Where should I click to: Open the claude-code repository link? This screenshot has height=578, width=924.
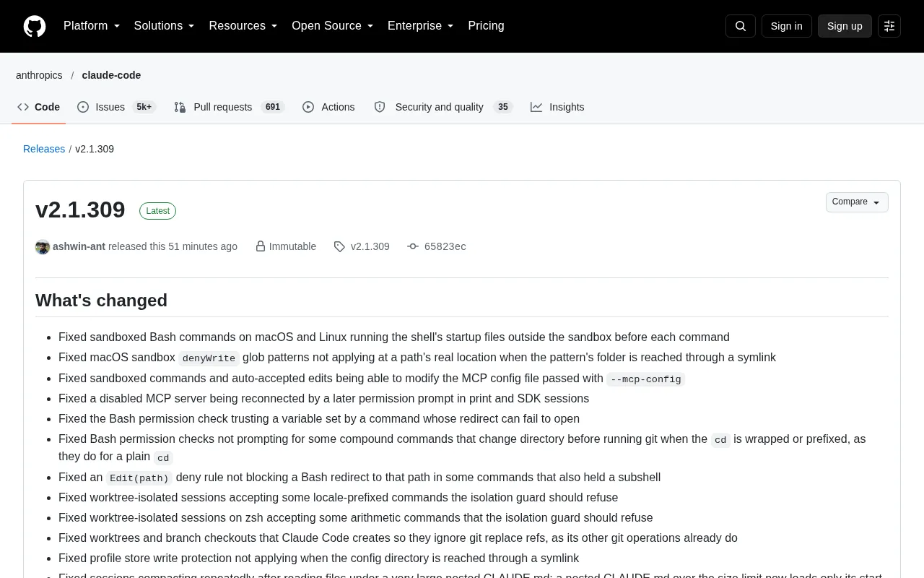(x=111, y=75)
